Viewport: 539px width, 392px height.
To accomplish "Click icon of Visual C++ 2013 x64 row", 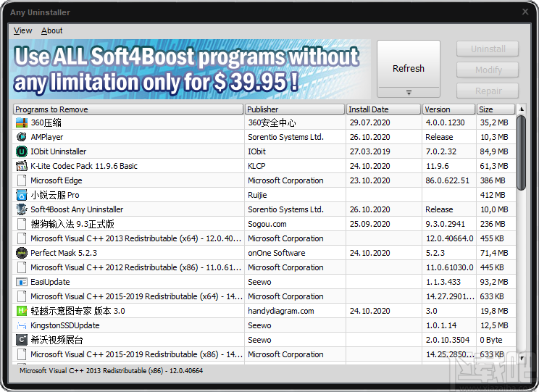I will tap(22, 238).
